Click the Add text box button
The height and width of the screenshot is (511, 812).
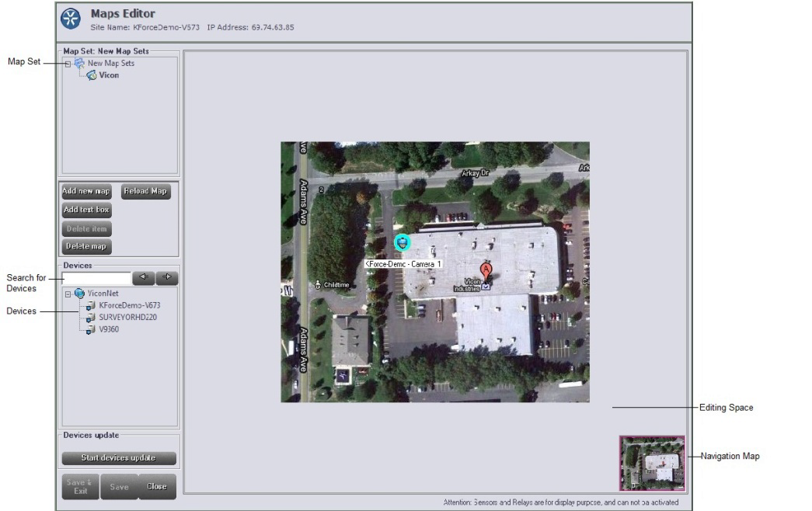tap(86, 210)
